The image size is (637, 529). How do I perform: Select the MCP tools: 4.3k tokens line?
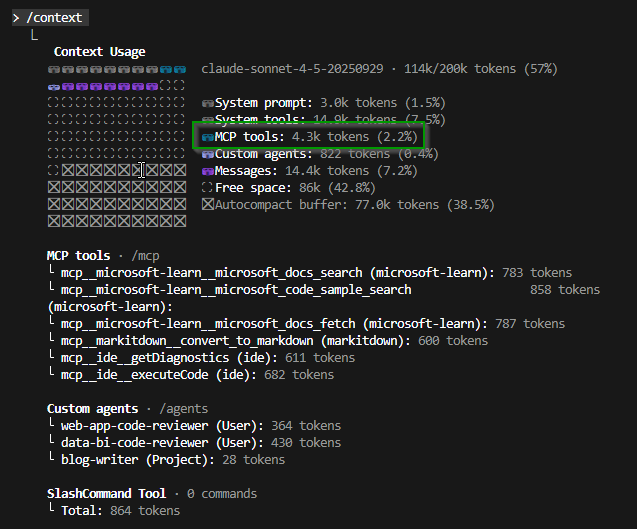click(x=310, y=137)
